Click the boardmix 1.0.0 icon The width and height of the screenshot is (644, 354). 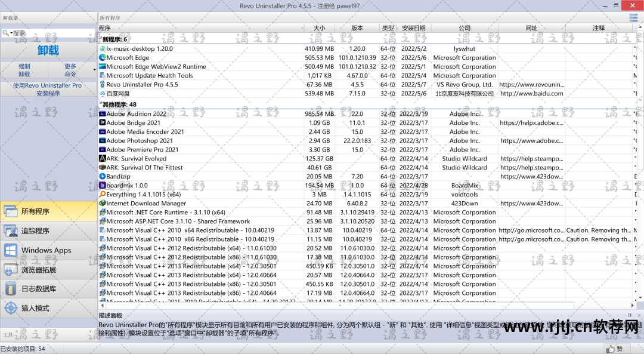pyautogui.click(x=103, y=186)
